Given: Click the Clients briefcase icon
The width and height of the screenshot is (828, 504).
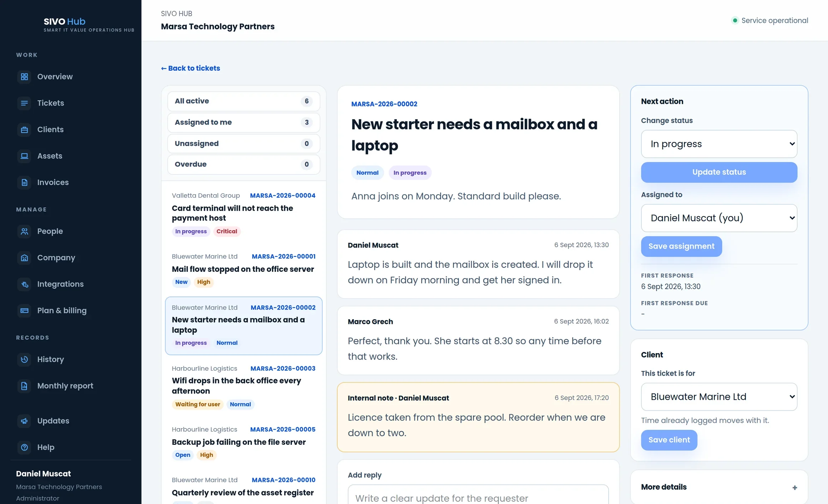Looking at the screenshot, I should [24, 129].
